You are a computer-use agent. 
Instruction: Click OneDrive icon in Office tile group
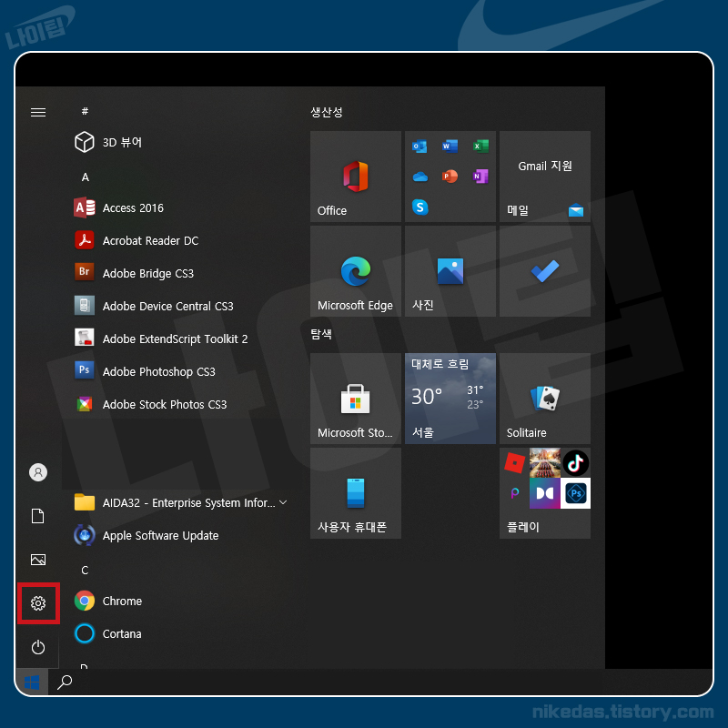[420, 177]
